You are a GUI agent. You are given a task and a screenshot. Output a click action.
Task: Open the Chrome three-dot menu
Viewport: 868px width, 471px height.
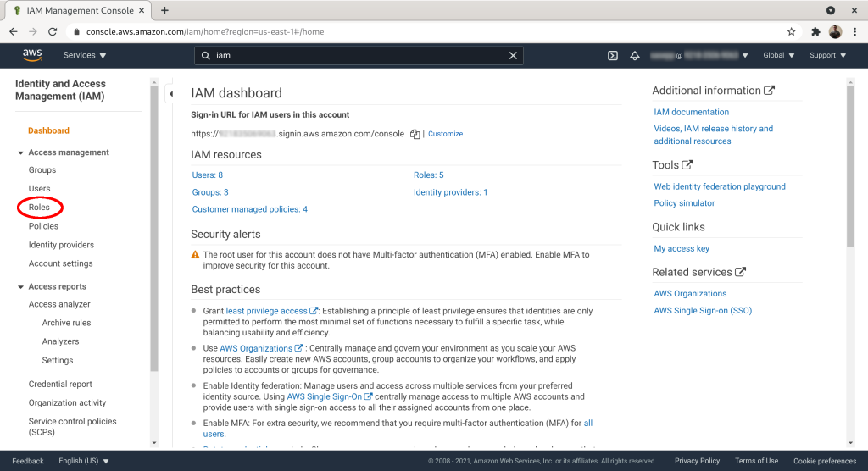pyautogui.click(x=855, y=31)
